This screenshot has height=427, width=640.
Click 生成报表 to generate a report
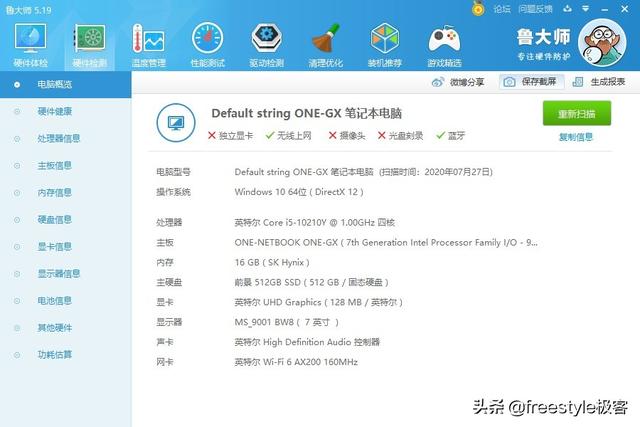[600, 82]
